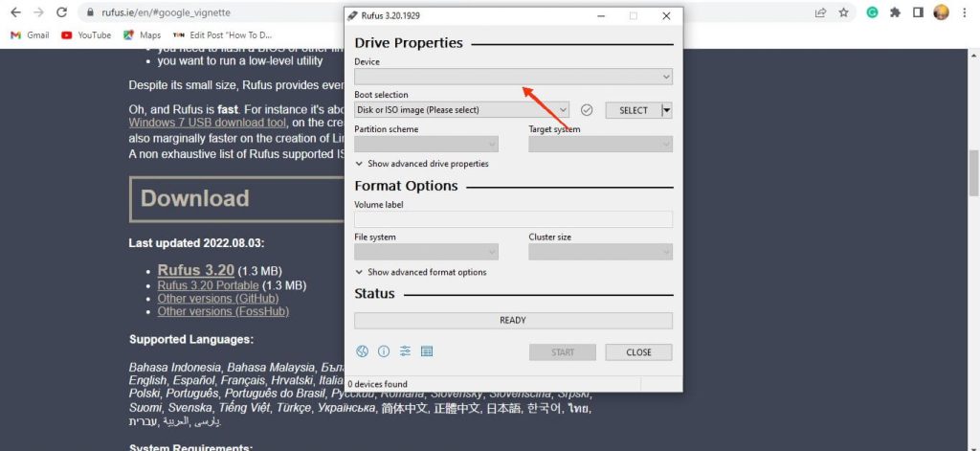Expand Show advanced drive properties

coord(422,164)
